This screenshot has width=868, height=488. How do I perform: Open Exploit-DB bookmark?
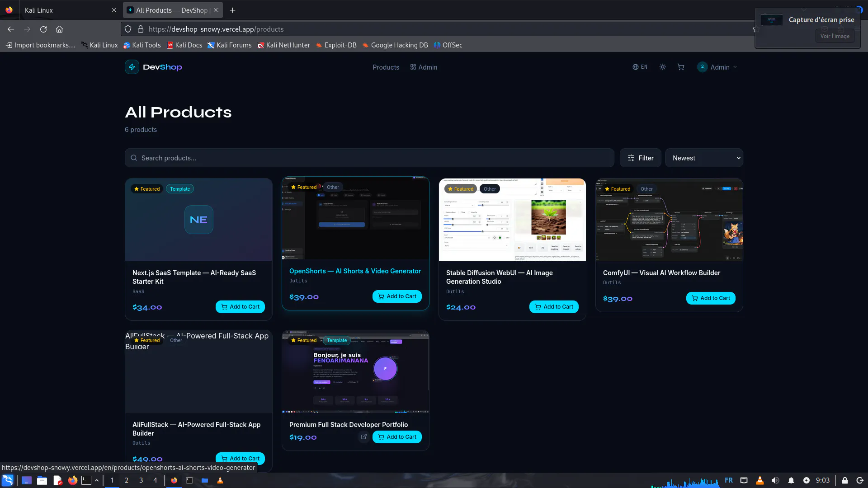coord(336,45)
